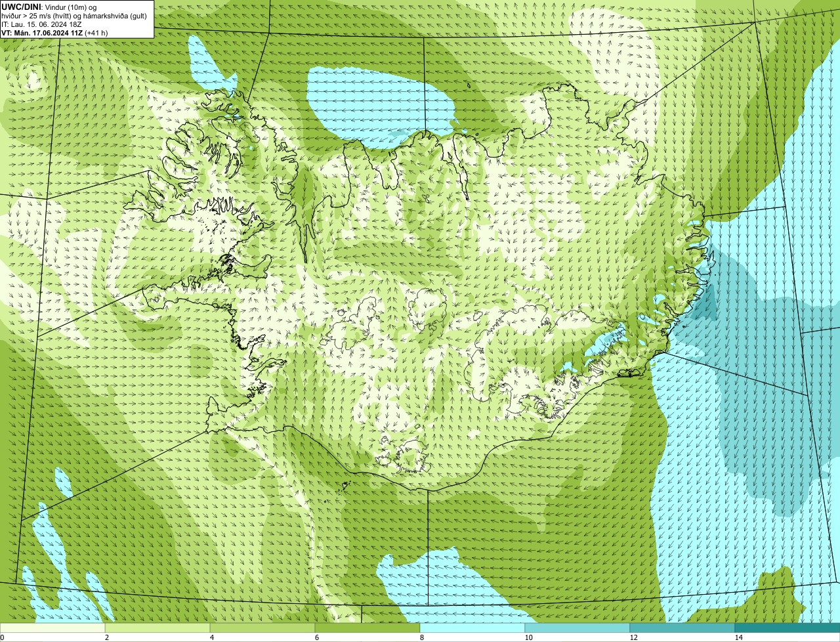Click the '2' label on the wind scale
The height and width of the screenshot is (642, 840).
pos(106,637)
